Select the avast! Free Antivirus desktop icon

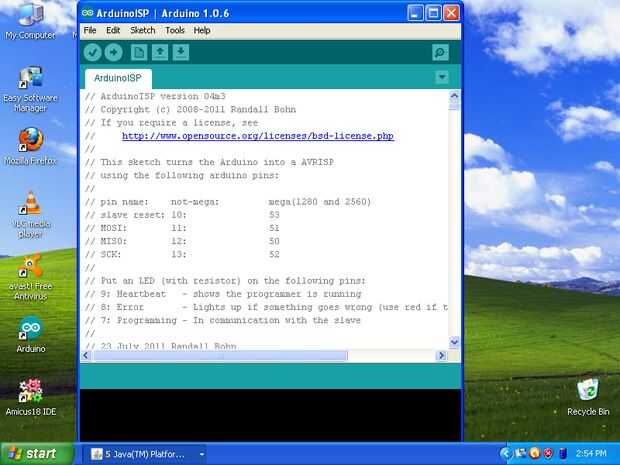(x=30, y=277)
